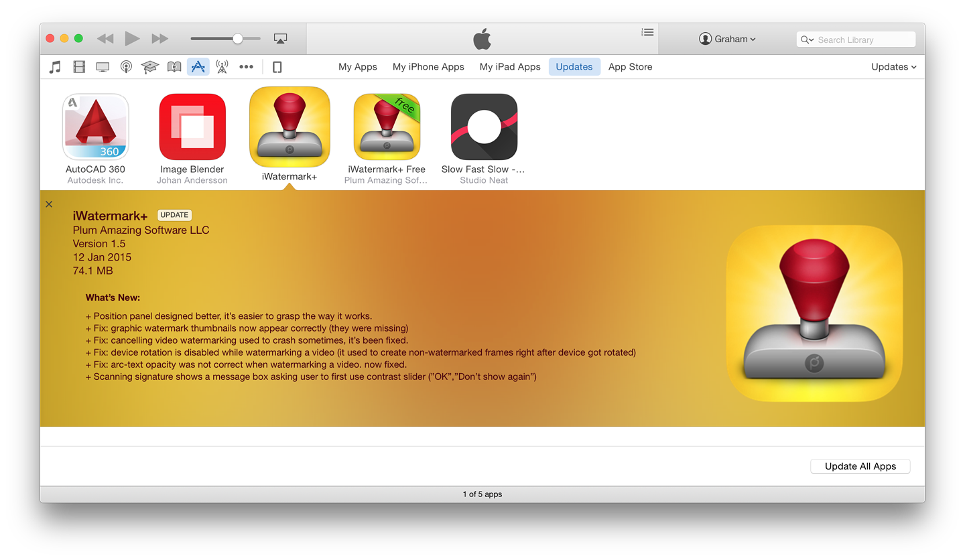Open the Graham account menu
The height and width of the screenshot is (560, 965).
(727, 39)
